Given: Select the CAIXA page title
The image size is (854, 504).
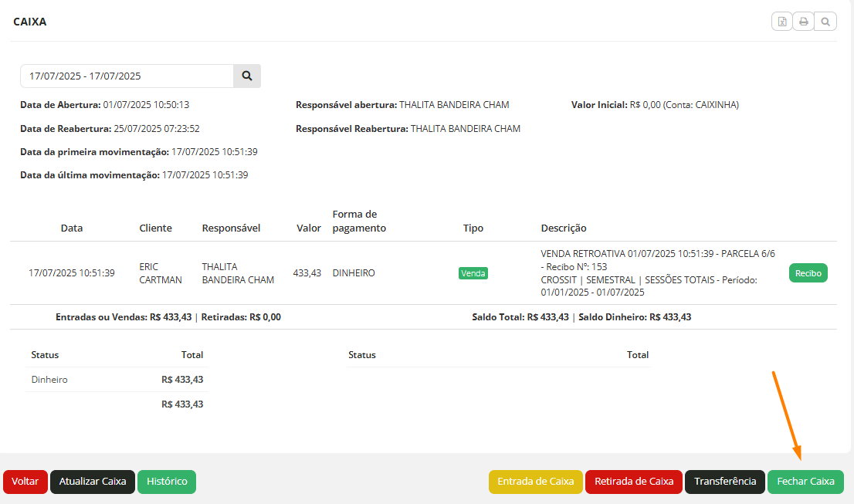Looking at the screenshot, I should click(x=30, y=22).
